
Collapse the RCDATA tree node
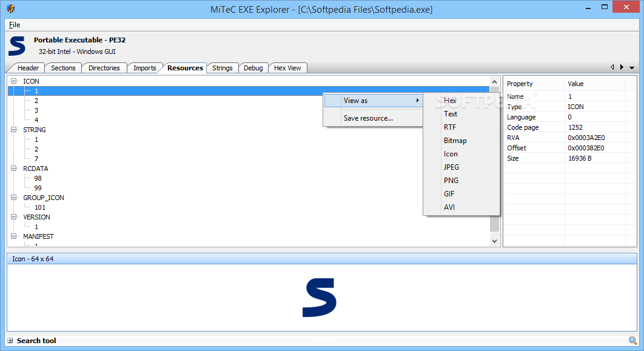(x=13, y=169)
